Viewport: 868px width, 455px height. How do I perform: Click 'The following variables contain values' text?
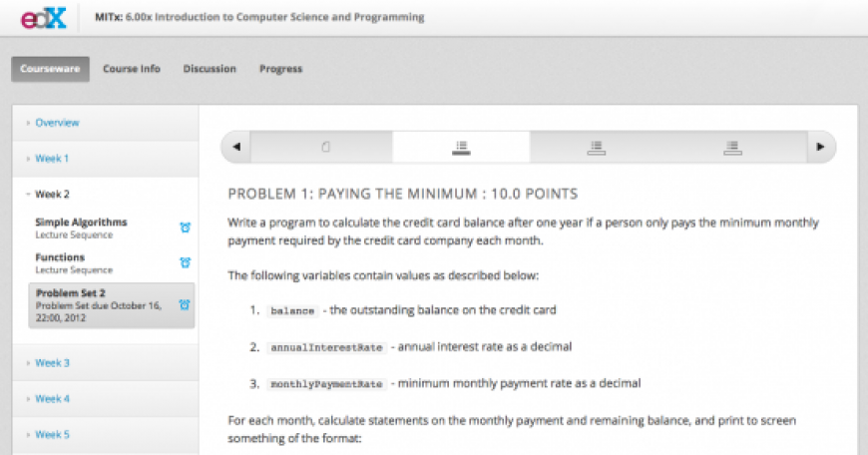point(383,275)
